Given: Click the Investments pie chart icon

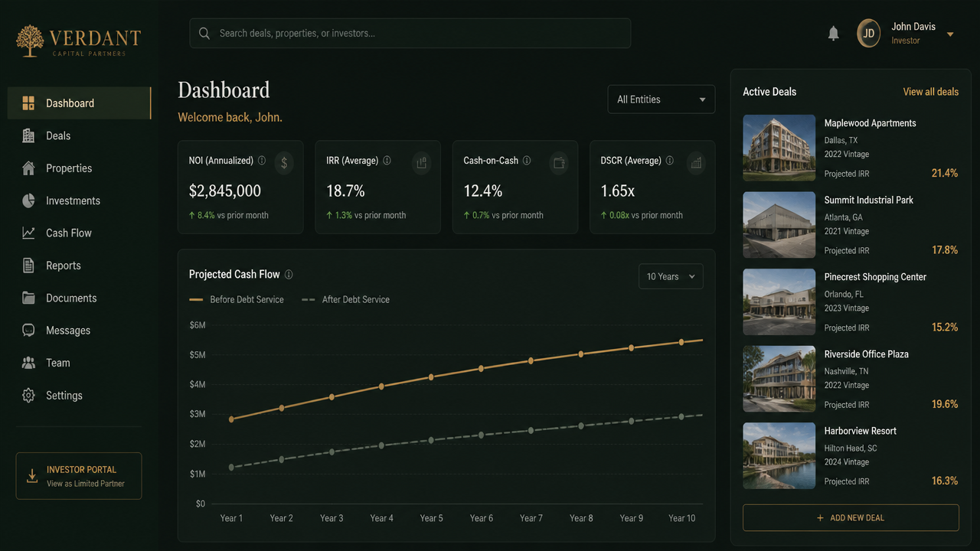Looking at the screenshot, I should pyautogui.click(x=28, y=201).
